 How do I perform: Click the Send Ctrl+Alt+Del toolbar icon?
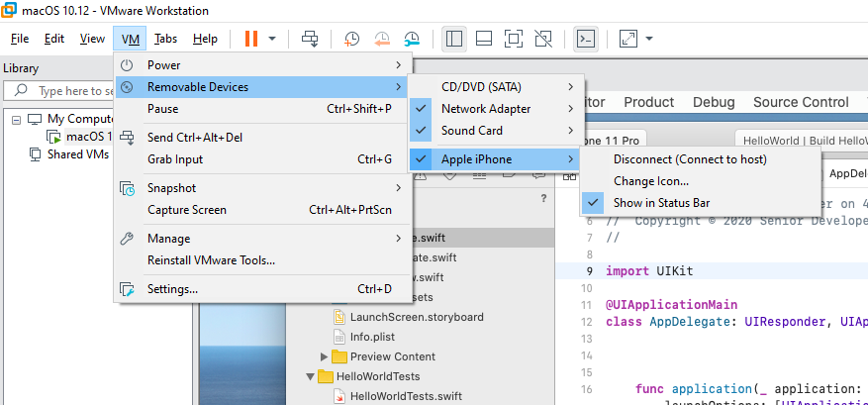pos(310,39)
